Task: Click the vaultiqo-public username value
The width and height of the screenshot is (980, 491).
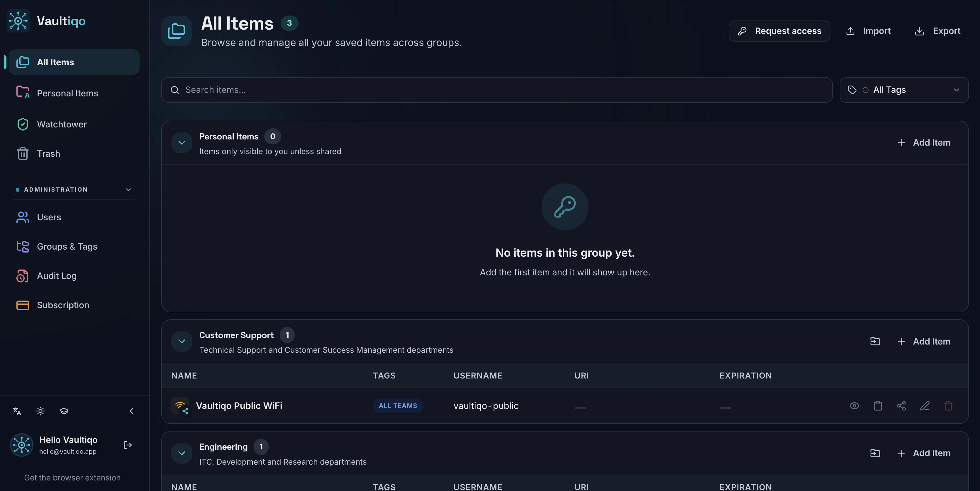Action: [x=486, y=405]
